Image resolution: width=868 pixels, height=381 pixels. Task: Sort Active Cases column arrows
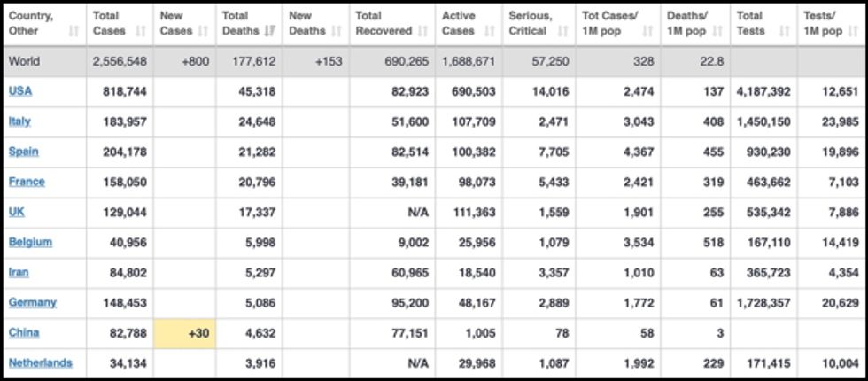point(489,32)
